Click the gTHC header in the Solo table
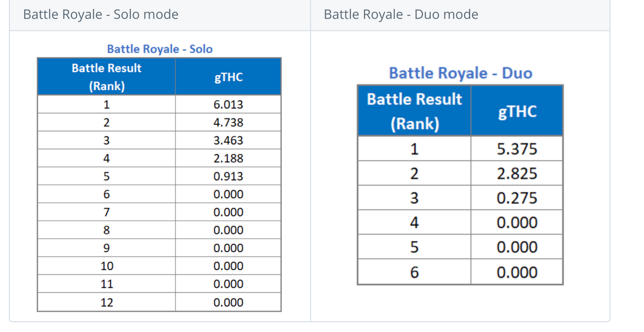The width and height of the screenshot is (644, 332). click(228, 77)
